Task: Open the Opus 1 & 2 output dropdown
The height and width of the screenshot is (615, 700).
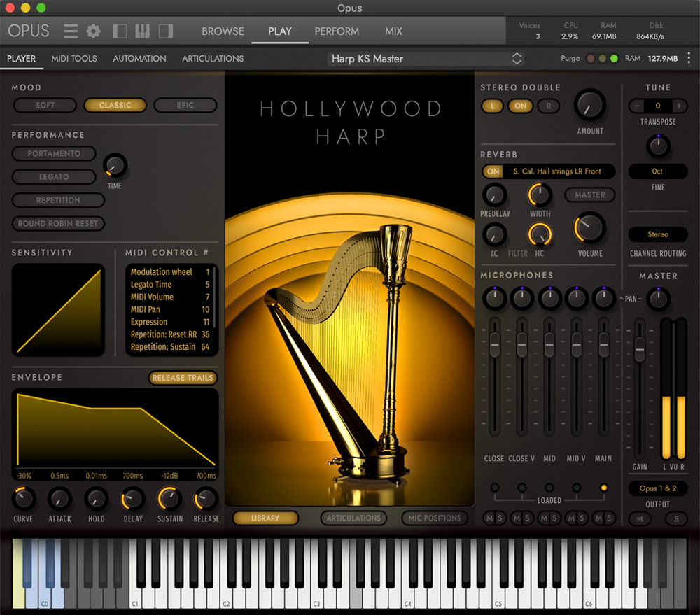Action: coord(657,488)
